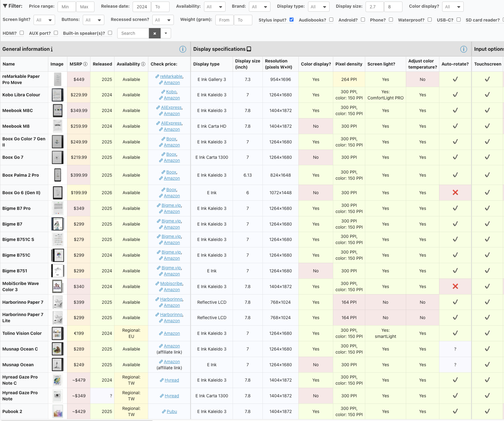
Task: Enable the AUX port filter checkbox
Action: [x=56, y=33]
